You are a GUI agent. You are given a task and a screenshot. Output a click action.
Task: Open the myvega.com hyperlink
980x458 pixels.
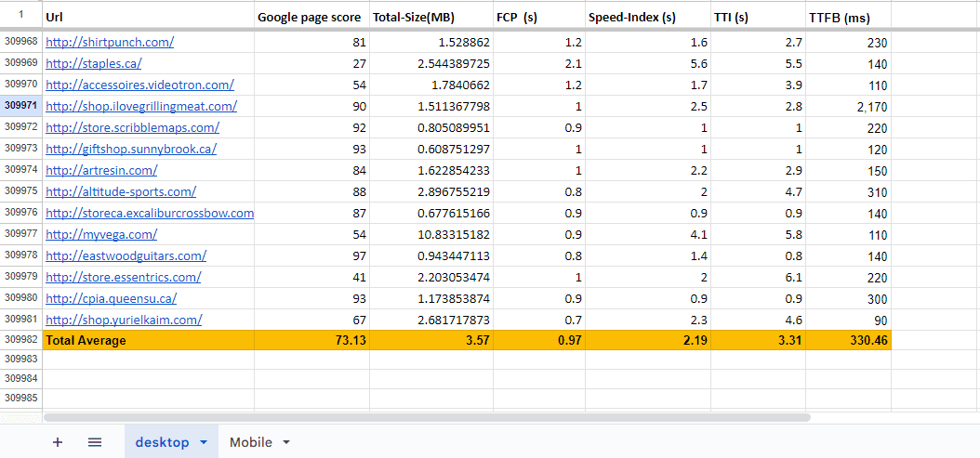(x=101, y=234)
